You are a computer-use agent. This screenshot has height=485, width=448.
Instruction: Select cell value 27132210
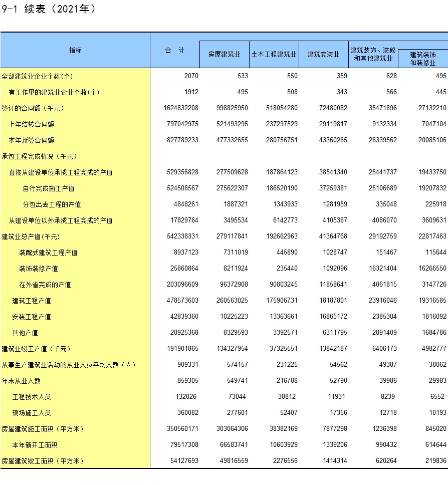[432, 108]
